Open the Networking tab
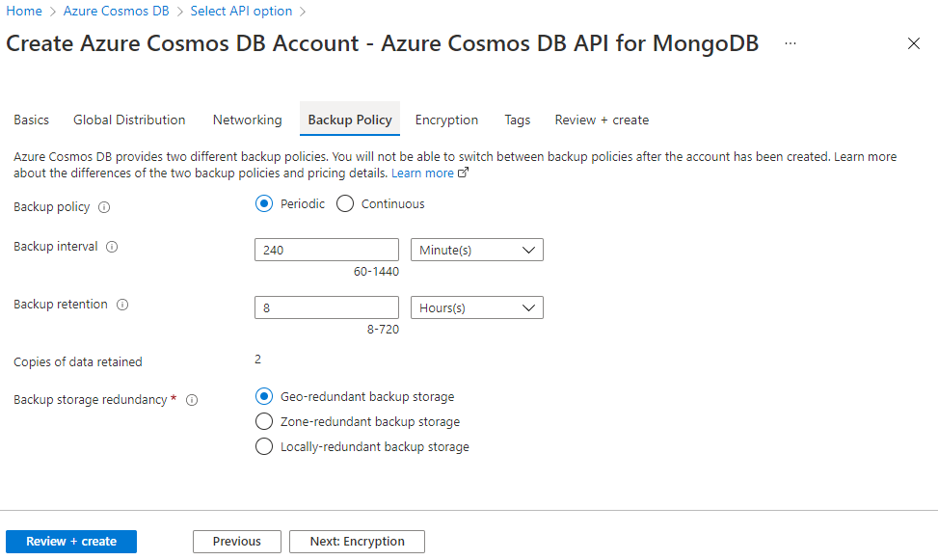The height and width of the screenshot is (560, 938). coord(247,120)
